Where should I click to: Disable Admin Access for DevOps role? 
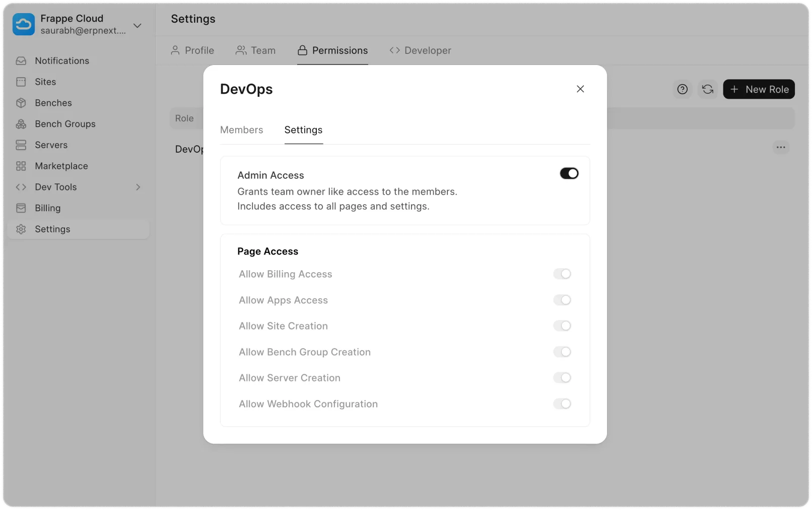coord(569,173)
